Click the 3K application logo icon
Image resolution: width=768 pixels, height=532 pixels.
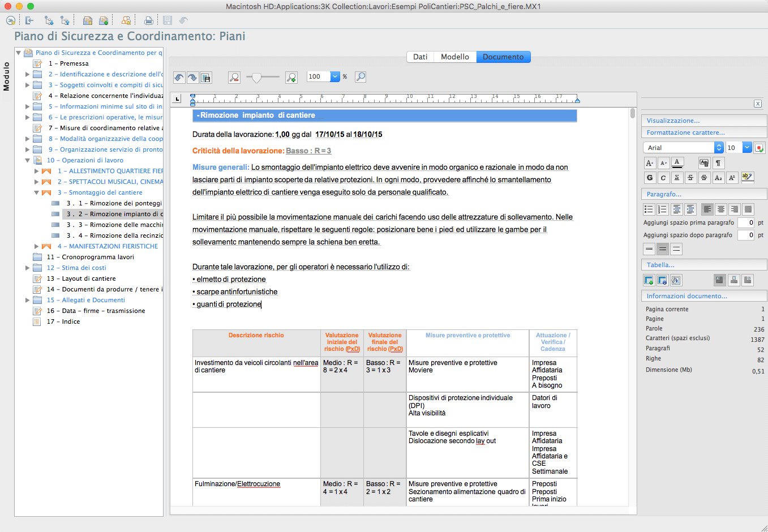coord(11,20)
